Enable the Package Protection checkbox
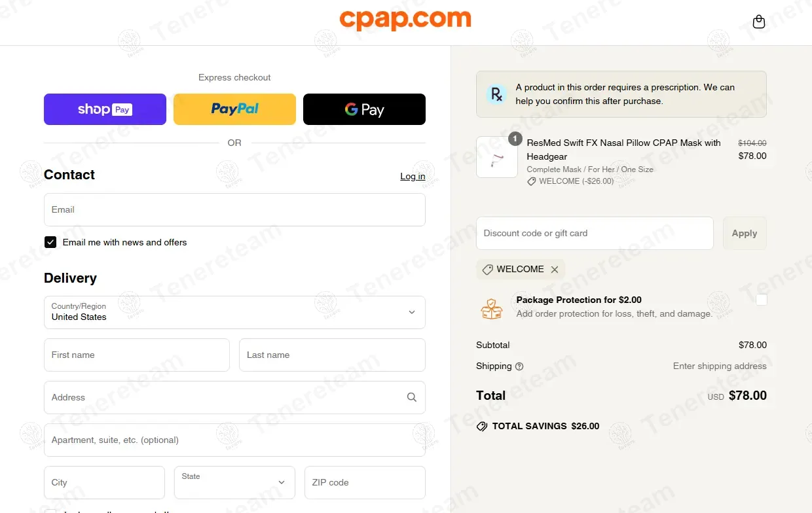This screenshot has height=513, width=812. click(x=761, y=300)
